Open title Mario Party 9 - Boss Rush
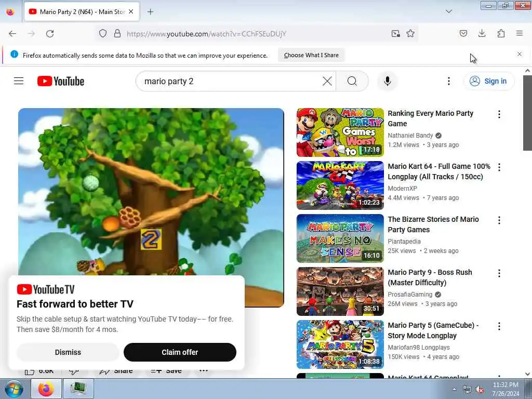532x399 pixels. tap(430, 277)
